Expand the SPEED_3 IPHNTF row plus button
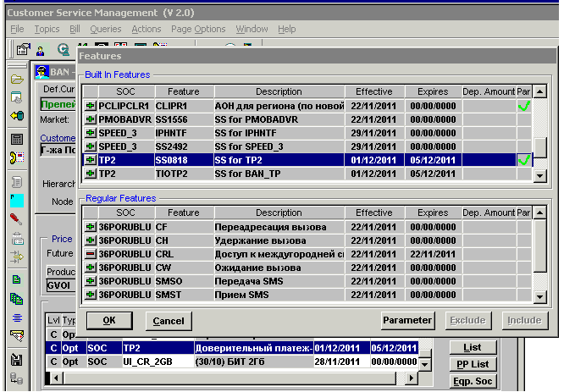Viewport: 564px width, 392px height. coord(91,133)
